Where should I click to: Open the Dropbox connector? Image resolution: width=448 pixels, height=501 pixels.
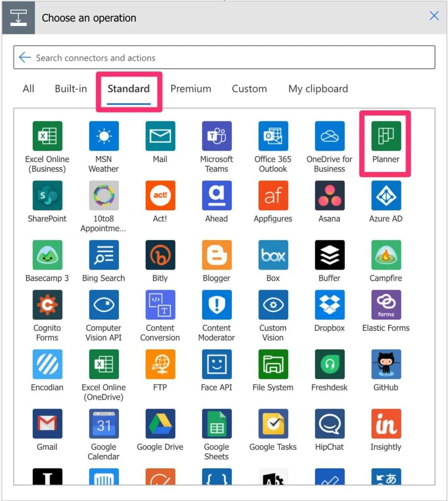[330, 305]
